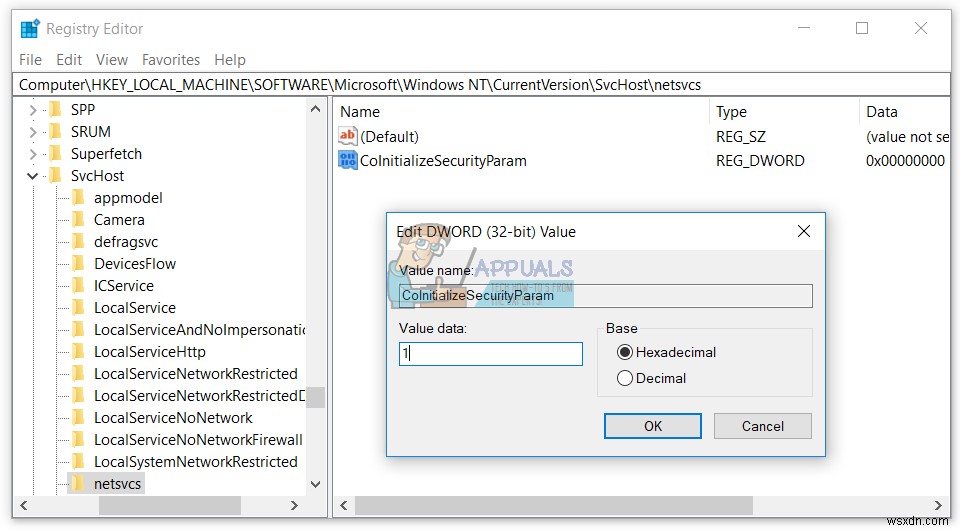This screenshot has height=531, width=960.
Task: Click the tree pane scroll down arrow
Action: click(316, 484)
